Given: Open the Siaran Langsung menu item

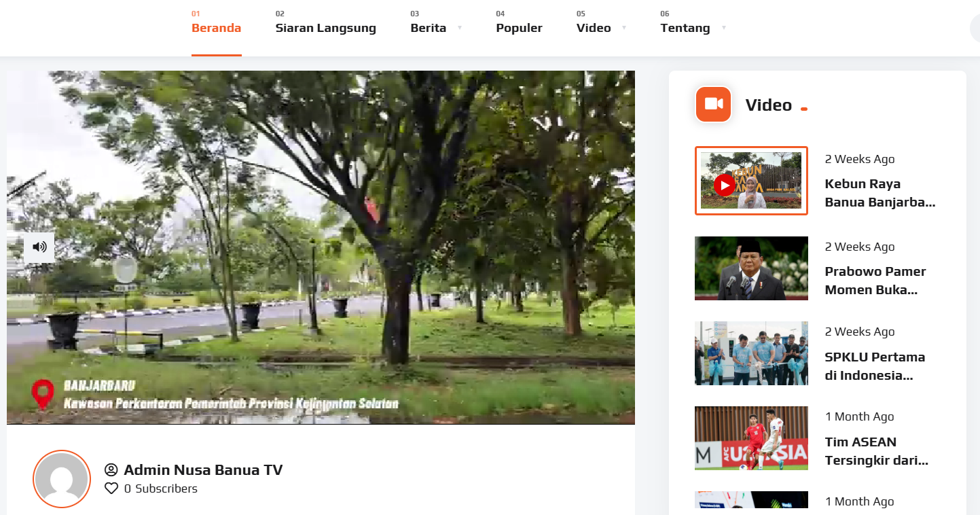Looking at the screenshot, I should (325, 28).
